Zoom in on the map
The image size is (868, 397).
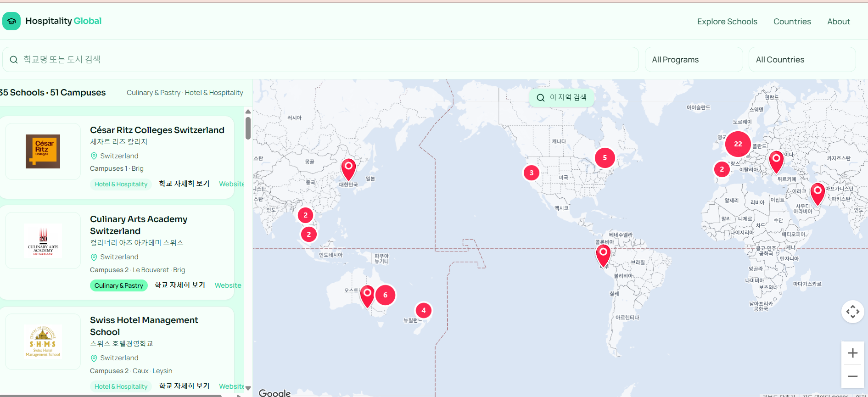852,353
